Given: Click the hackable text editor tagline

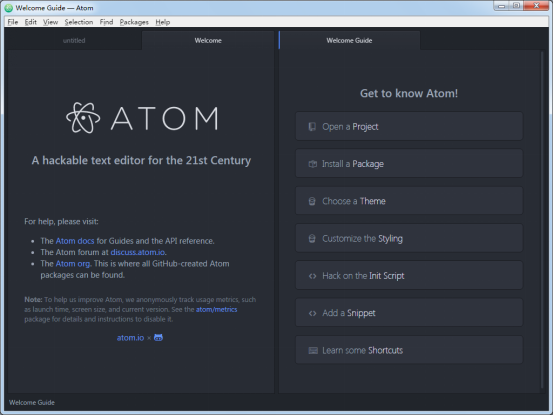Looking at the screenshot, I should coord(141,160).
